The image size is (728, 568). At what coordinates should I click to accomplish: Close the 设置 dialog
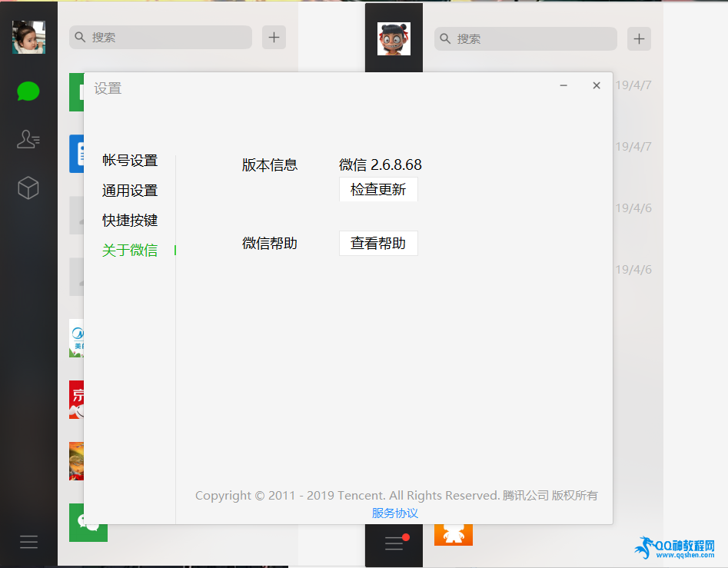coord(597,85)
